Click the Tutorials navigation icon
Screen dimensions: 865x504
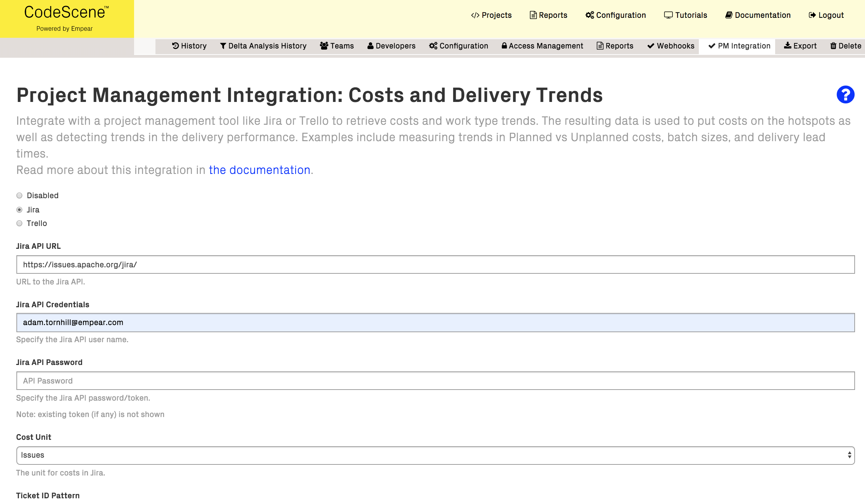tap(667, 15)
